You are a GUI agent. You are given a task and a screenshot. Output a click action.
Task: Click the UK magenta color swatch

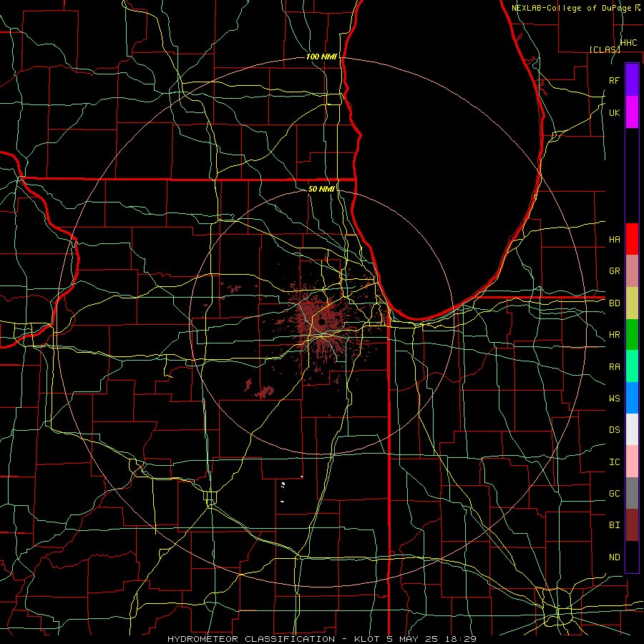pos(632,112)
